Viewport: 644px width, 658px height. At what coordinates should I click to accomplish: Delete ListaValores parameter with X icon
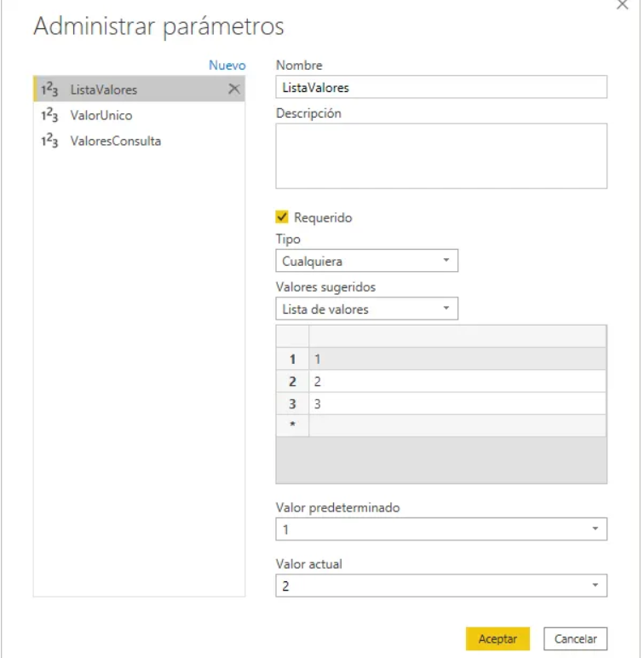pos(234,89)
